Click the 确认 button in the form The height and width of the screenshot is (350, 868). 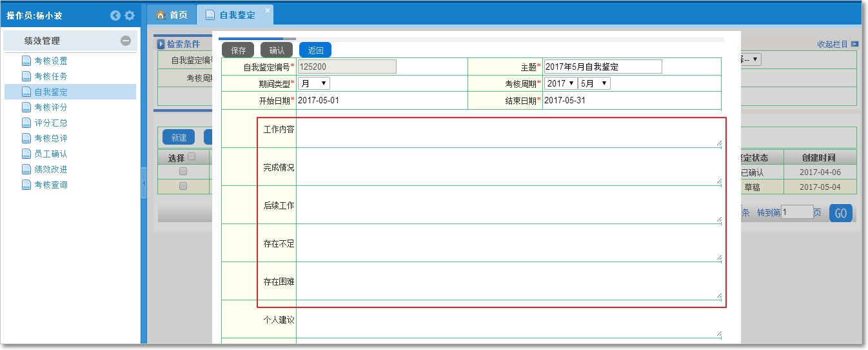[277, 50]
